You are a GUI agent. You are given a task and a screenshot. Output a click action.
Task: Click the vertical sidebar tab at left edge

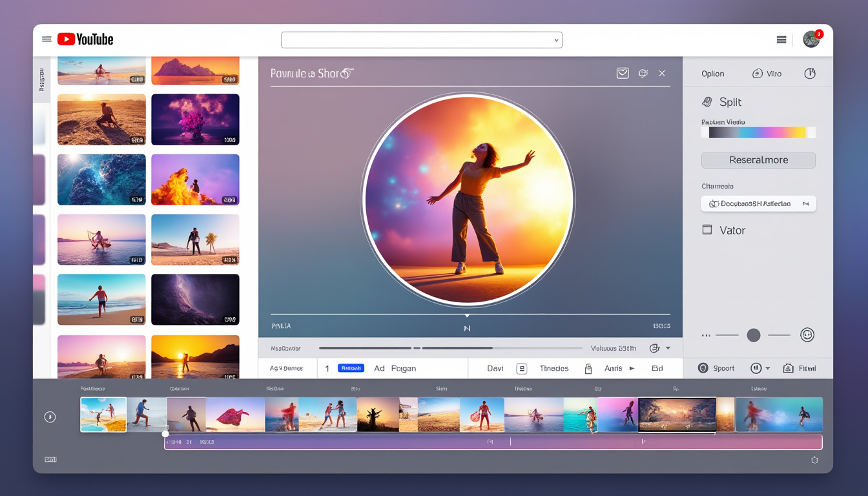pyautogui.click(x=41, y=80)
